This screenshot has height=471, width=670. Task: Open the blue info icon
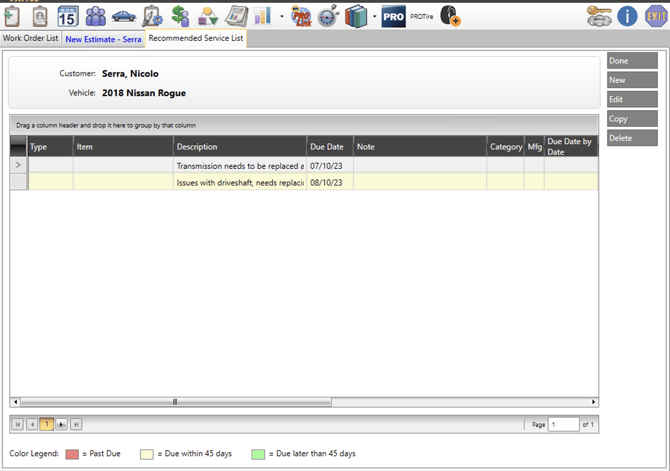[627, 17]
